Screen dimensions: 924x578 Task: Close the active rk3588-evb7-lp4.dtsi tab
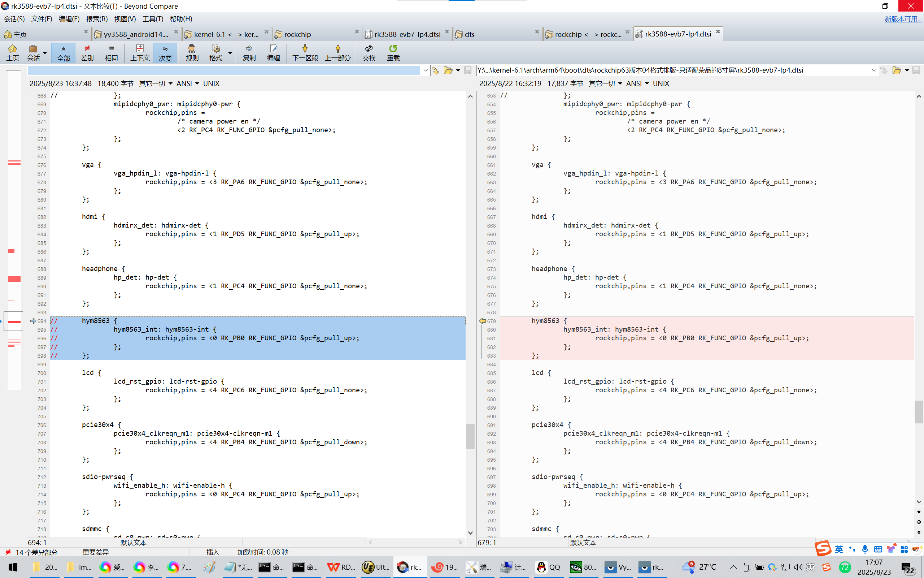[718, 32]
